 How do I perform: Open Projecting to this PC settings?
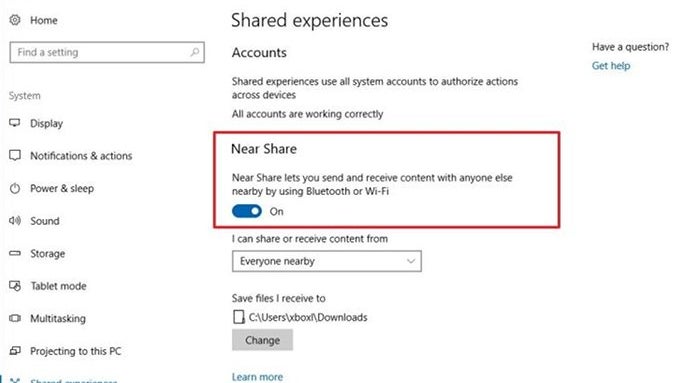(x=75, y=351)
